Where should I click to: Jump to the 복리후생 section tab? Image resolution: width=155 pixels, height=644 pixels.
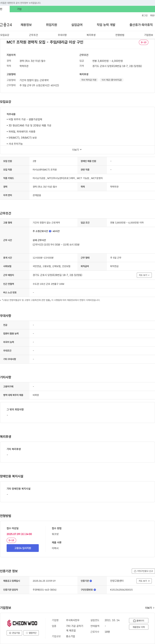91,35
